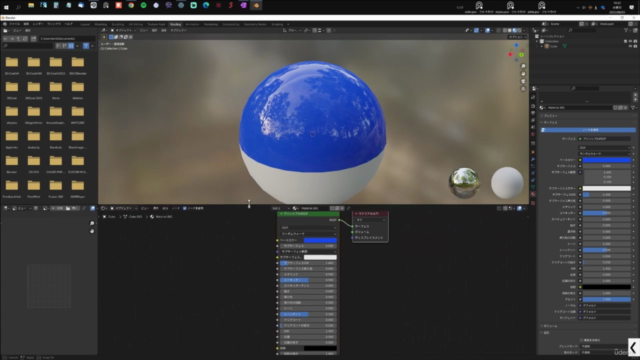This screenshot has width=640, height=360.
Task: Switch to the Compositing workspace tab
Action: 231,24
